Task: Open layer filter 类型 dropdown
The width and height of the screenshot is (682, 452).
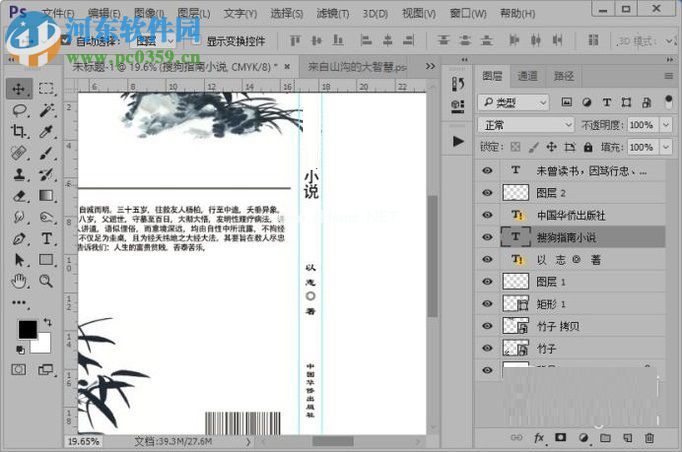Action: pos(514,102)
